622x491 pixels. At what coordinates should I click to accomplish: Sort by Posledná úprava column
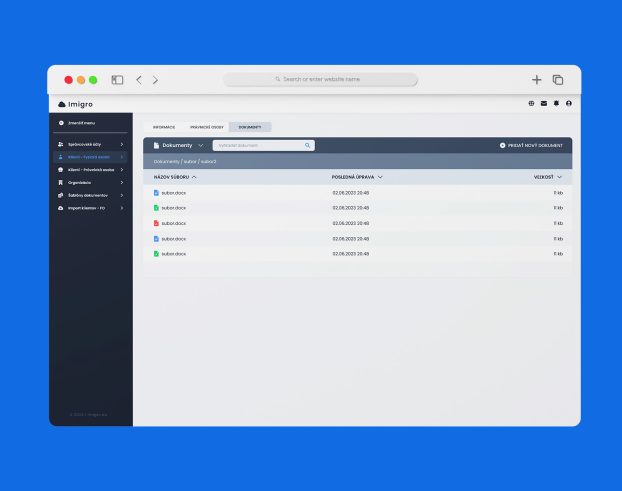[x=357, y=177]
